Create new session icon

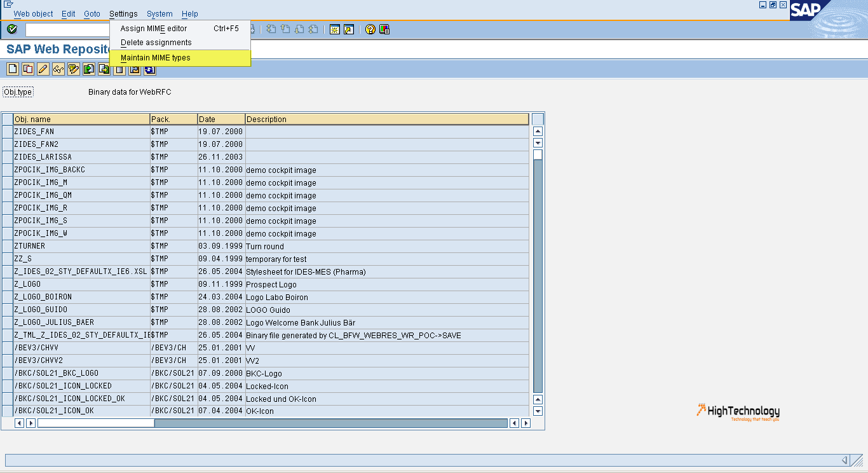[x=335, y=29]
